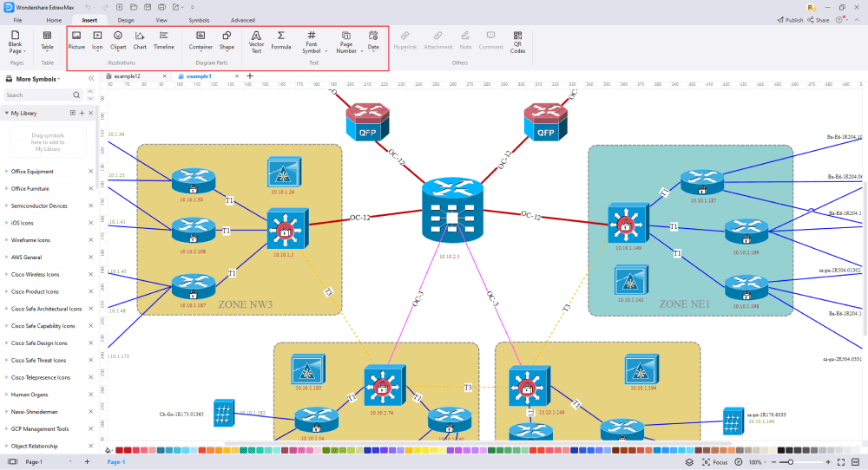Close the example1 document tab
868x470 pixels.
237,76
